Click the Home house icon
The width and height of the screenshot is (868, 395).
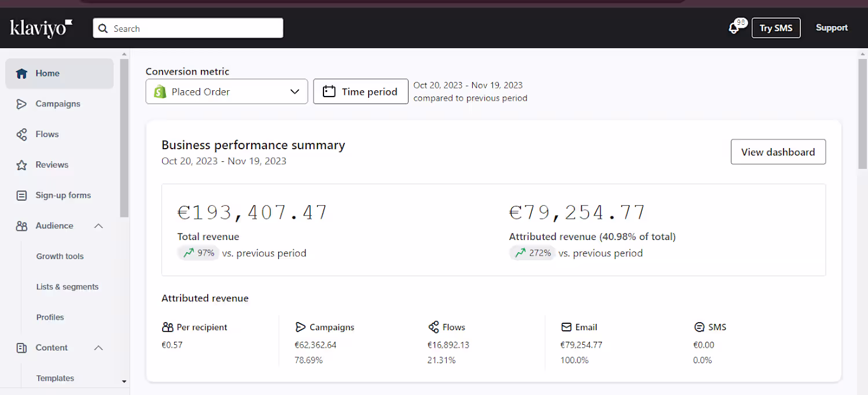point(21,73)
